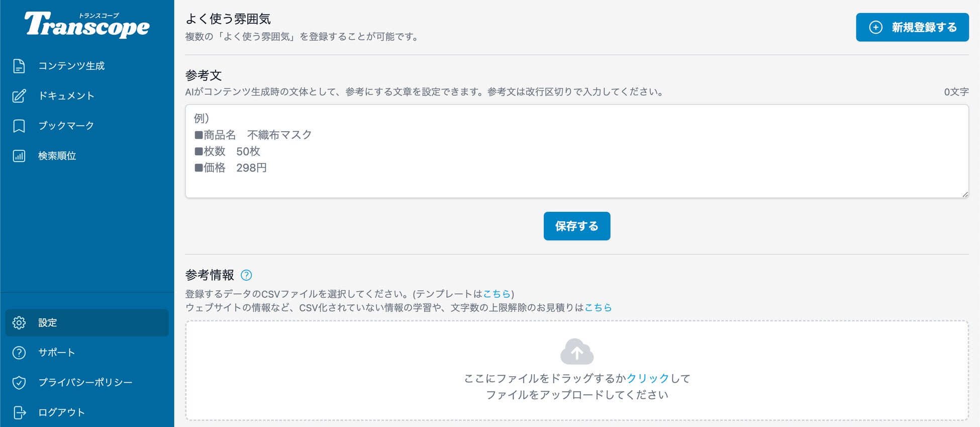Open コンテンツ生成 menu item
This screenshot has width=980, height=427.
coord(71,66)
